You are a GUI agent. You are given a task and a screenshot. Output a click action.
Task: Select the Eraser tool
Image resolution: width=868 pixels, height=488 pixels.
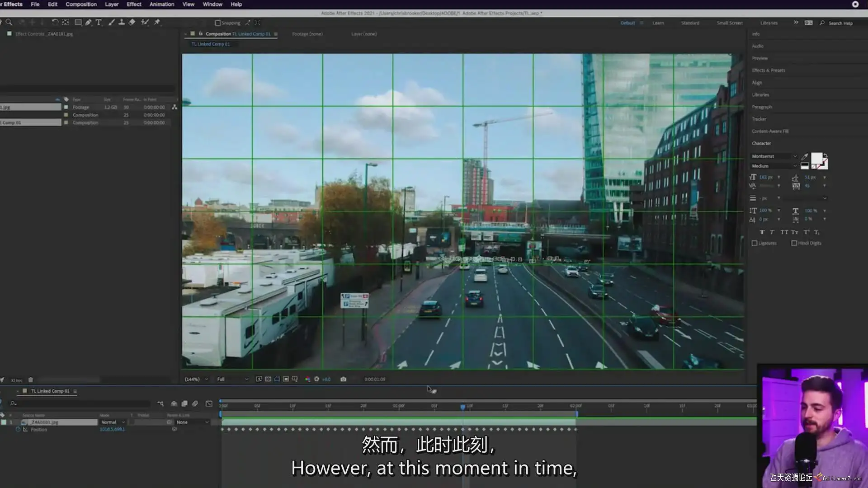pyautogui.click(x=132, y=22)
